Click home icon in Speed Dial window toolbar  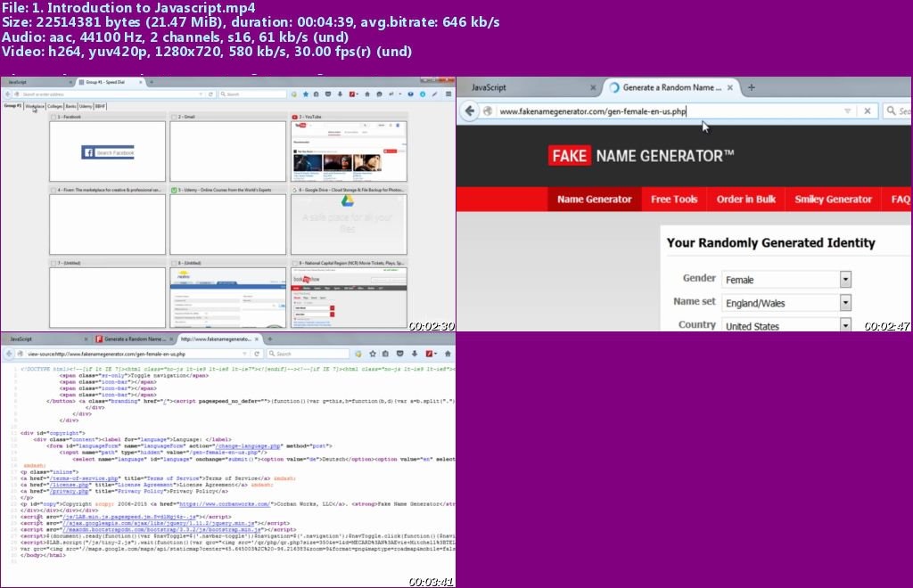click(x=366, y=94)
